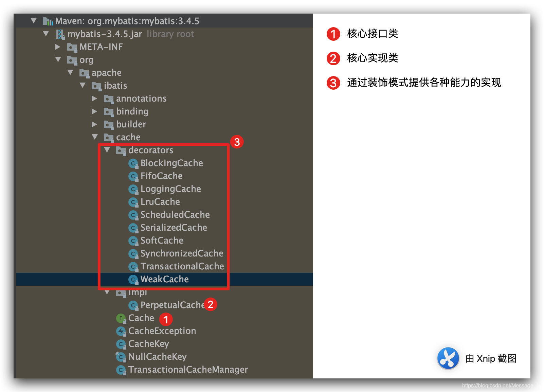Screen dimensions: 544x392
Task: Collapse the org package arrow
Action: [58, 59]
